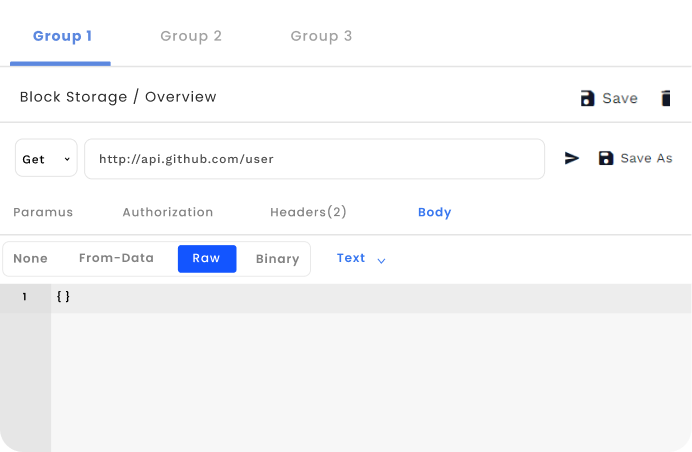Click the delete trash icon
Viewport: 692px width, 452px height.
click(x=666, y=98)
